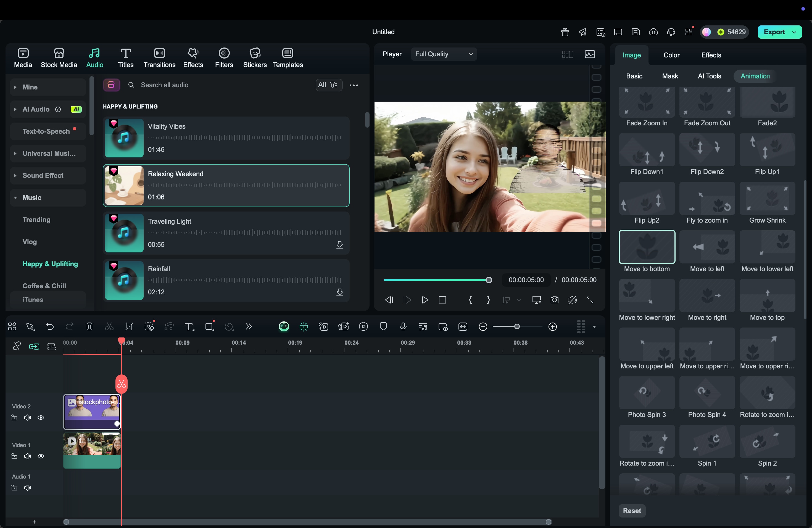Viewport: 812px width, 528px height.
Task: Open the crop tool in the timeline toolbar
Action: pos(129,326)
